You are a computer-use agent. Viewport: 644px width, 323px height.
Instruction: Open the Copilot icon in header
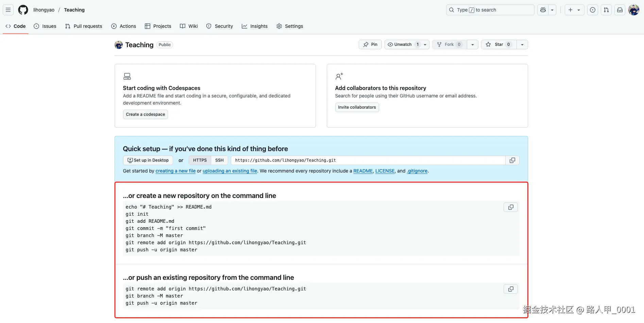coord(543,10)
